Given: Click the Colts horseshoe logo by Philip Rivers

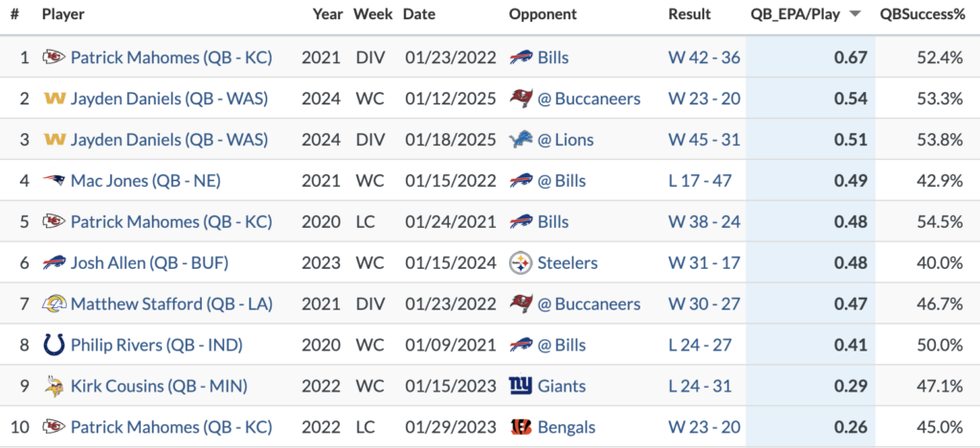Looking at the screenshot, I should pyautogui.click(x=54, y=345).
